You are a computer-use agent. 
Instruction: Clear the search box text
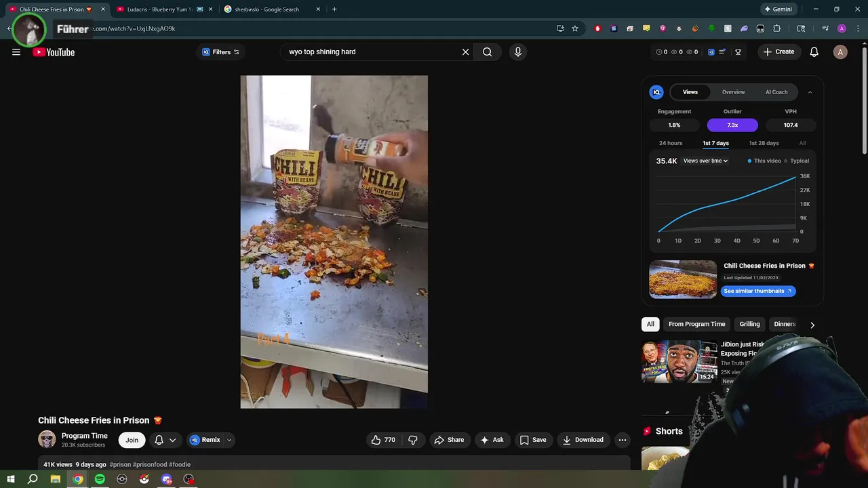[x=465, y=52]
